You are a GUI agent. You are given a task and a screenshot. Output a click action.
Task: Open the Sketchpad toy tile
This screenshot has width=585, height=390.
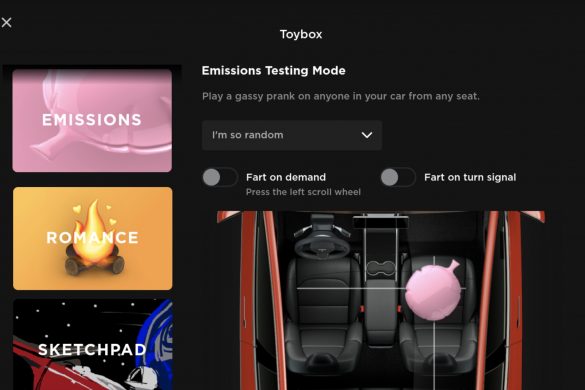pos(93,344)
